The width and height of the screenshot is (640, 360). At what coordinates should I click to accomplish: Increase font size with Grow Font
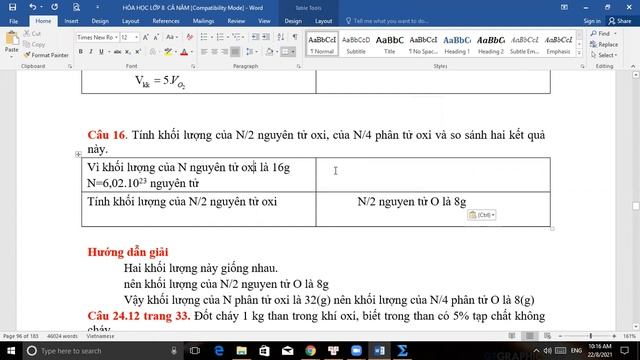[x=145, y=37]
